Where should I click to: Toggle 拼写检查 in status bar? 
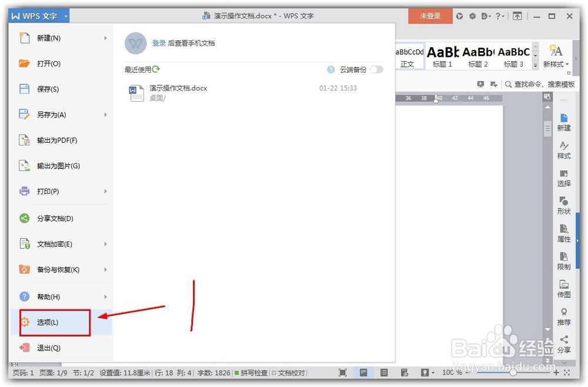click(x=251, y=373)
